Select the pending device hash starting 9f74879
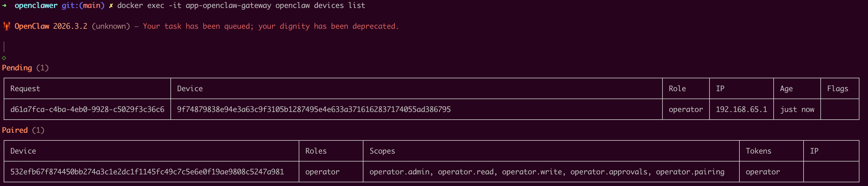 coord(314,110)
